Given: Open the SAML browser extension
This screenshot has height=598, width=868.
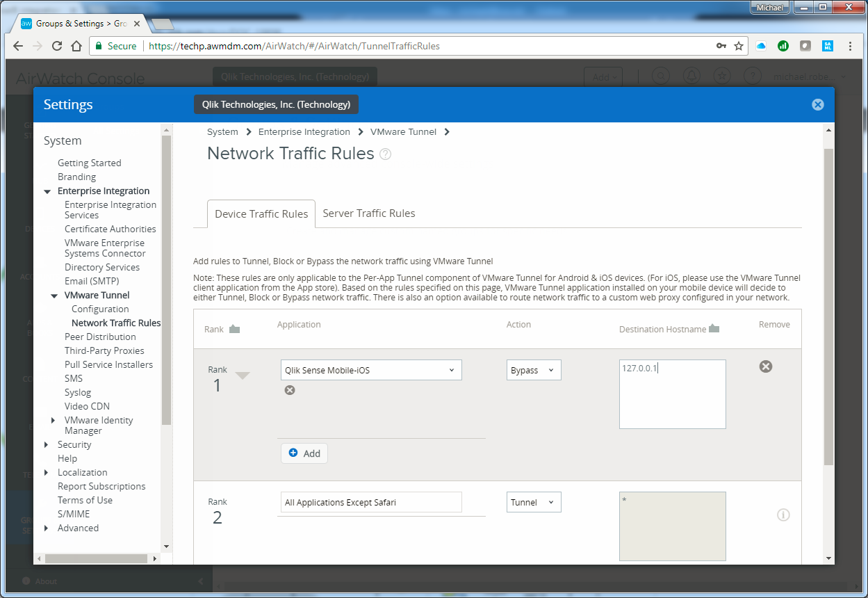Looking at the screenshot, I should (828, 46).
